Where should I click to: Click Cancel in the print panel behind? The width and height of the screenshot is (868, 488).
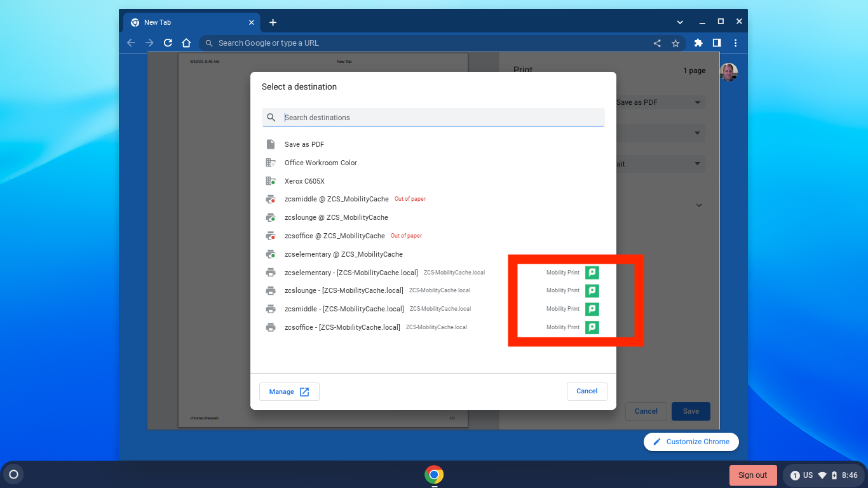click(646, 411)
